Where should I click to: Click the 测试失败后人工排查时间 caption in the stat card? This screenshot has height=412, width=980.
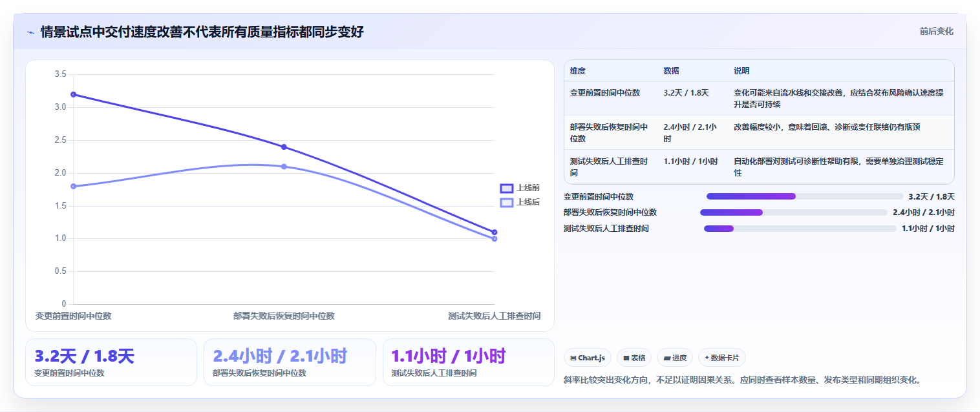coord(434,373)
